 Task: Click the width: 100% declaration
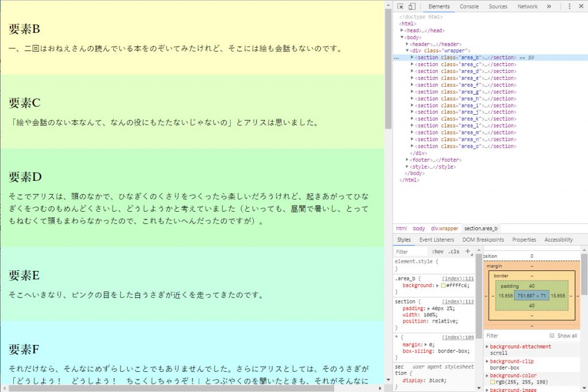420,315
